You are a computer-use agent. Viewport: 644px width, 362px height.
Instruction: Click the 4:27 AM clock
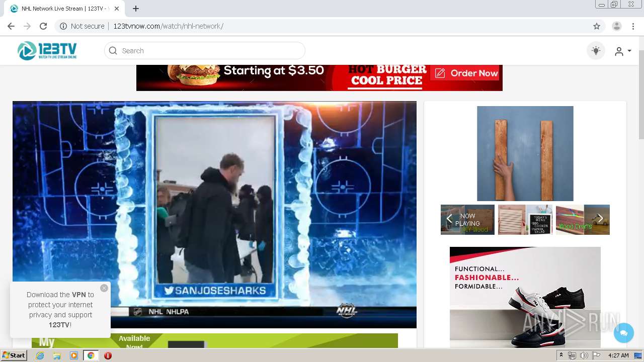(618, 355)
